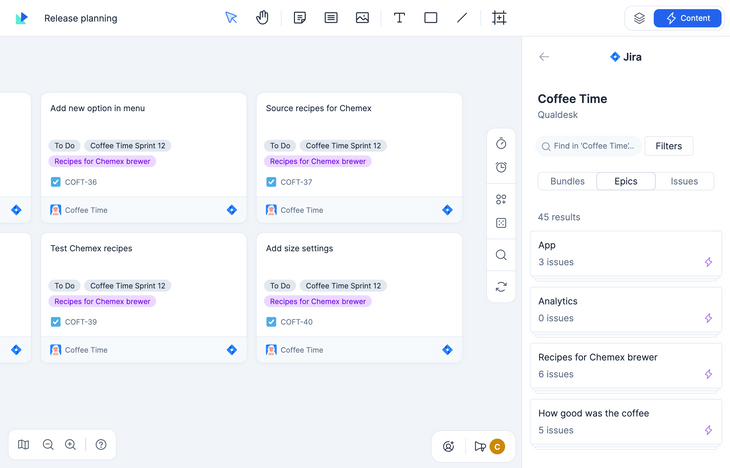Click To Do status on COFT-36 card
Screen dimensions: 730x468
pos(64,146)
